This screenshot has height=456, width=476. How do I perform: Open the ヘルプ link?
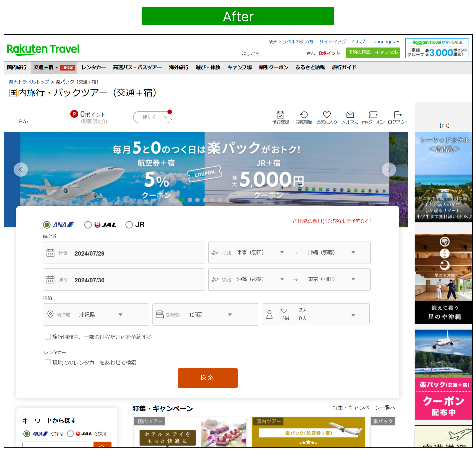pyautogui.click(x=358, y=42)
